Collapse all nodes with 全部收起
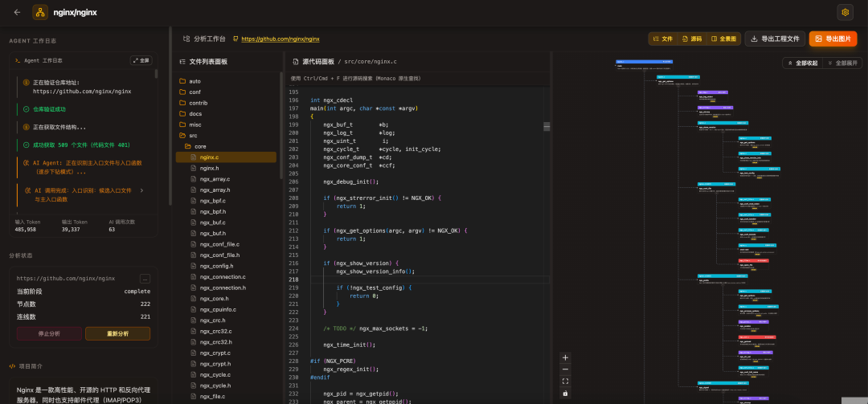868x404 pixels. 802,63
